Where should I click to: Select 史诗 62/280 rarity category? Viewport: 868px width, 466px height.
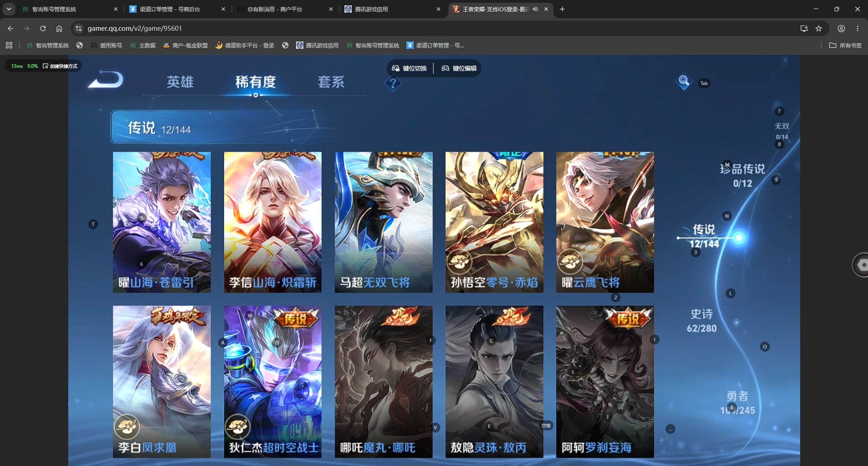coord(702,321)
